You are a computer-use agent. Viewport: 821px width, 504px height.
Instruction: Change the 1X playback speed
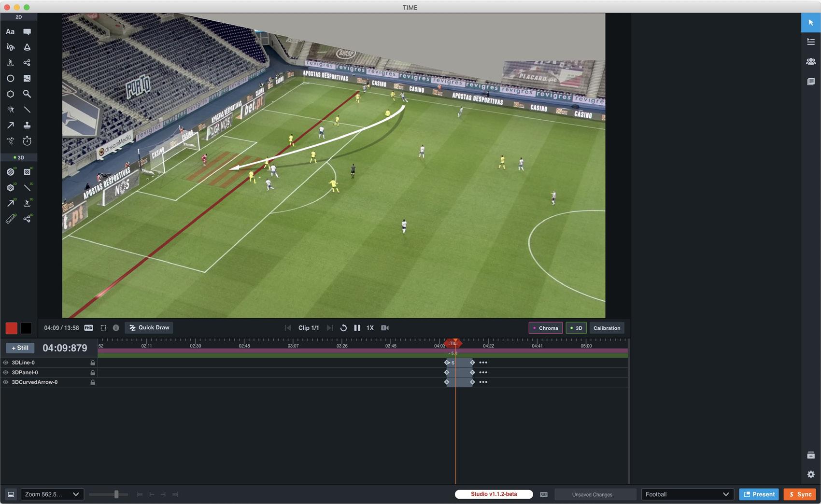tap(370, 328)
